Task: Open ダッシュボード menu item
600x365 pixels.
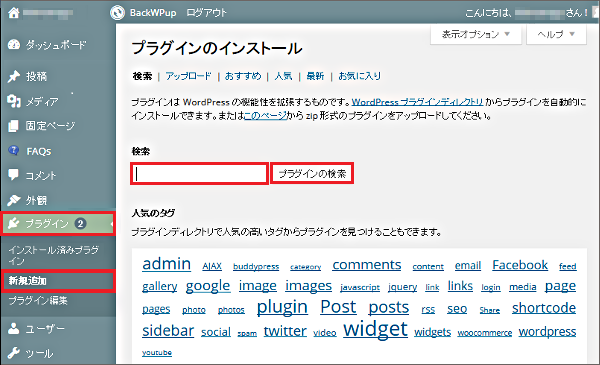Action: point(56,45)
